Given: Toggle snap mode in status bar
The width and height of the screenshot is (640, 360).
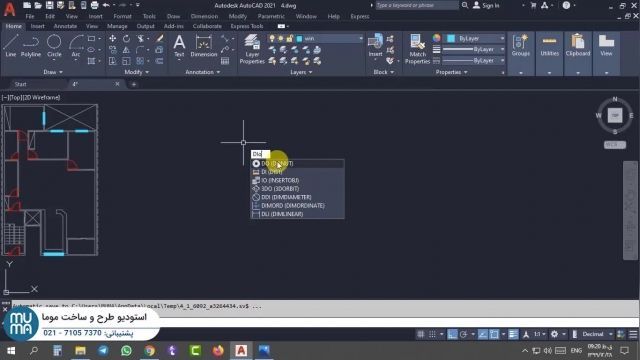Looking at the screenshot, I should [432, 335].
